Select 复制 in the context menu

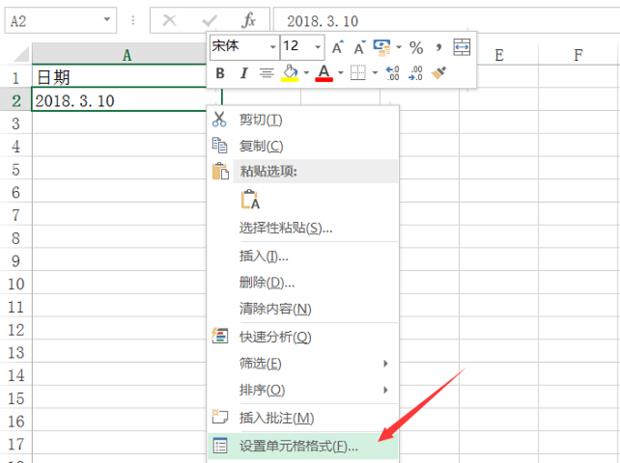[261, 146]
